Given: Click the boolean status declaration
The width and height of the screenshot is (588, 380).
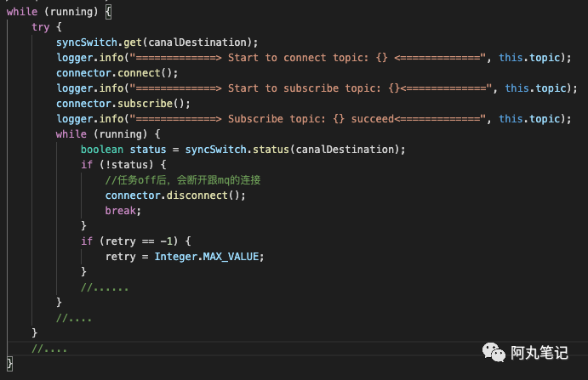Looking at the screenshot, I should [243, 150].
